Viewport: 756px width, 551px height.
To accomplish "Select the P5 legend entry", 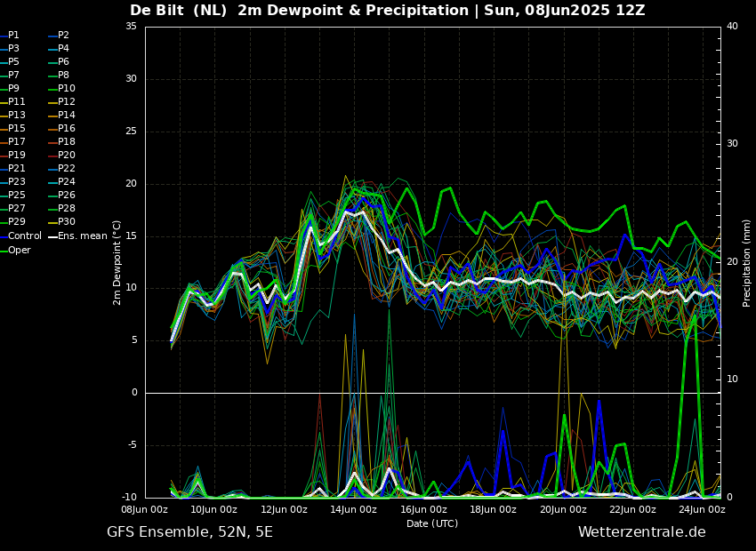I will [x=10, y=61].
